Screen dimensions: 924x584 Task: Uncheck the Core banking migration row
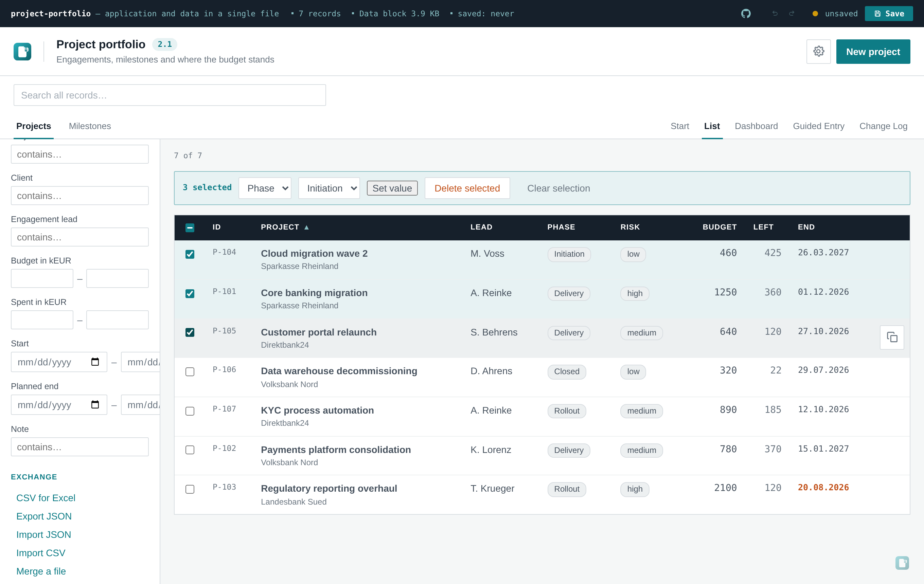[x=190, y=293]
